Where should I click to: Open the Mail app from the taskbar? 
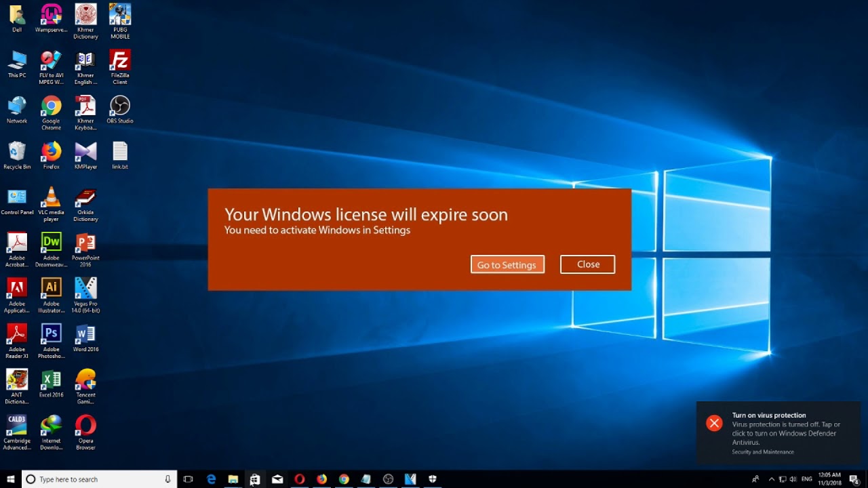click(277, 479)
